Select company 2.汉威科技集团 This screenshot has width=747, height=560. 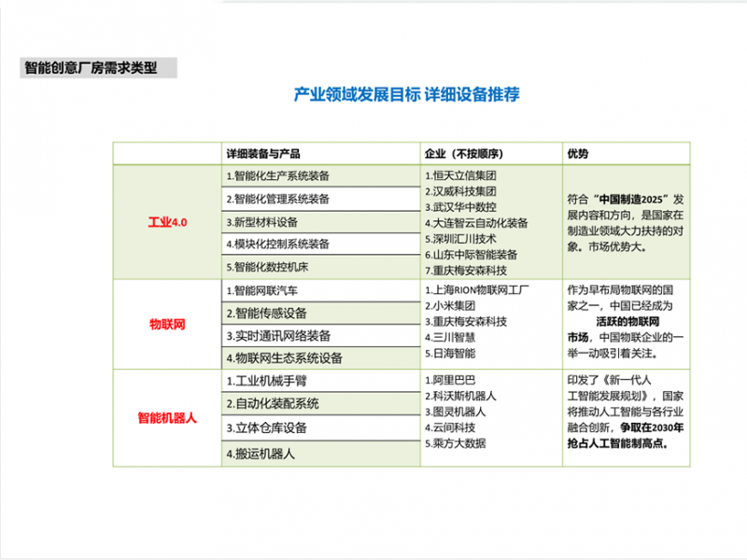[460, 191]
